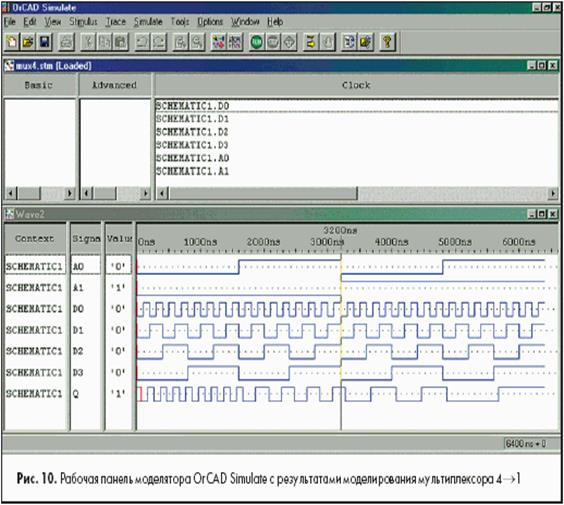Select the A1 signal name in Wave2
Screen dimensions: 564x505
pyautogui.click(x=78, y=288)
